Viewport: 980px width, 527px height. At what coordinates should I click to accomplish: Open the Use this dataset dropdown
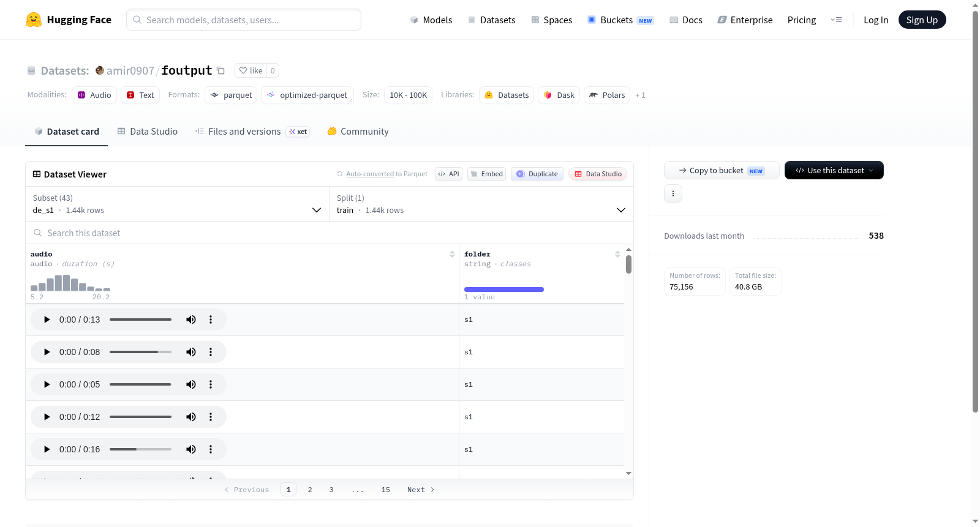click(x=834, y=170)
